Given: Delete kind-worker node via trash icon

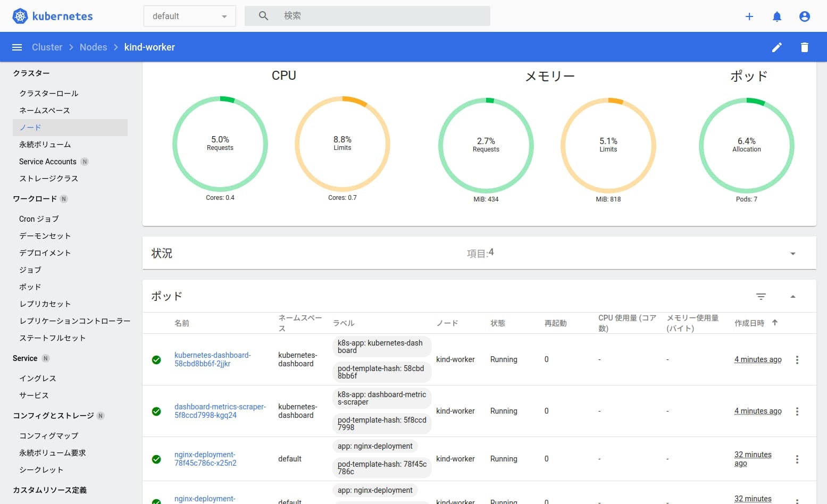Looking at the screenshot, I should pyautogui.click(x=804, y=47).
